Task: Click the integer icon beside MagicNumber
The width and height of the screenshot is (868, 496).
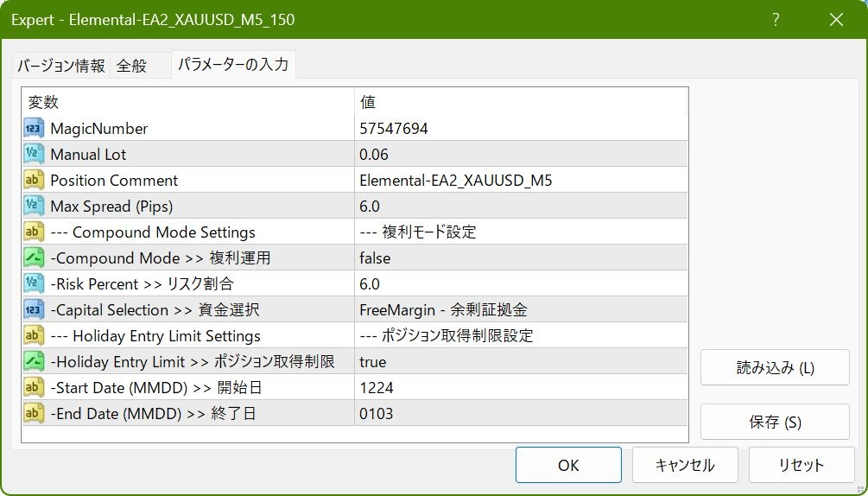Action: point(34,129)
